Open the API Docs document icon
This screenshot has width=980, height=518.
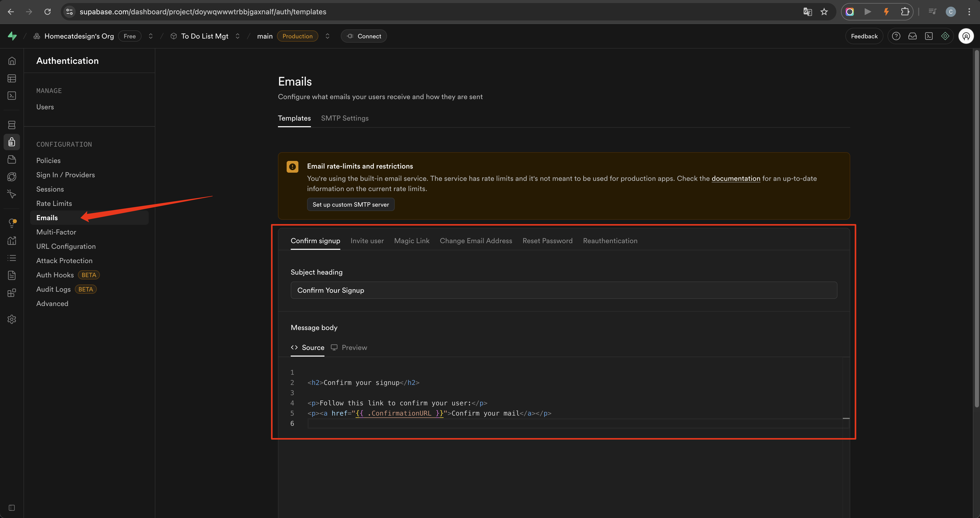(x=12, y=275)
